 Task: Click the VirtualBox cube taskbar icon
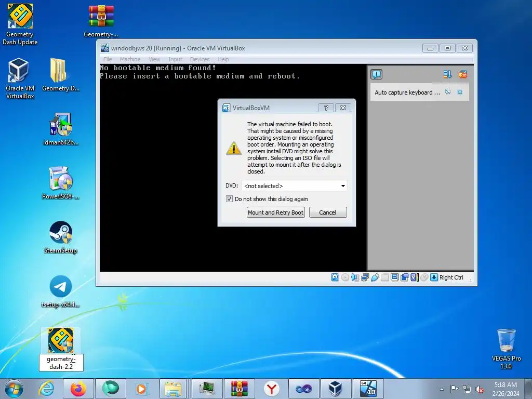tap(335, 389)
